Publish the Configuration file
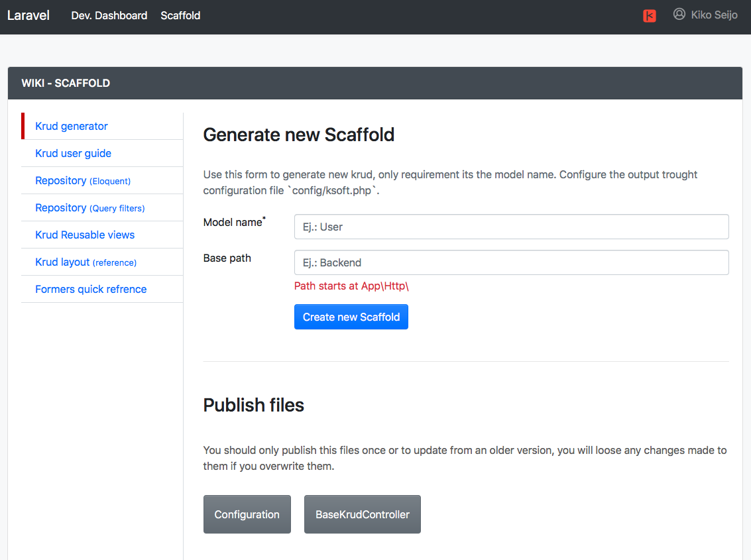Viewport: 751px width, 560px height. tap(247, 514)
